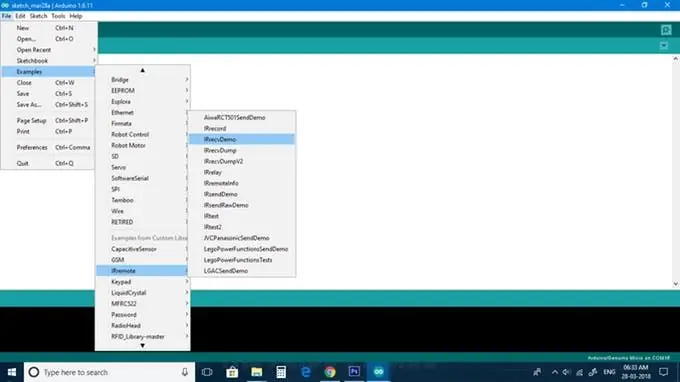
Task: Click the Type here to search box
Action: pos(109,372)
